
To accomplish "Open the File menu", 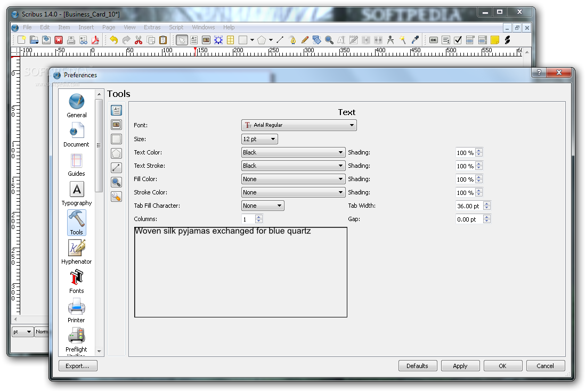I will point(27,27).
